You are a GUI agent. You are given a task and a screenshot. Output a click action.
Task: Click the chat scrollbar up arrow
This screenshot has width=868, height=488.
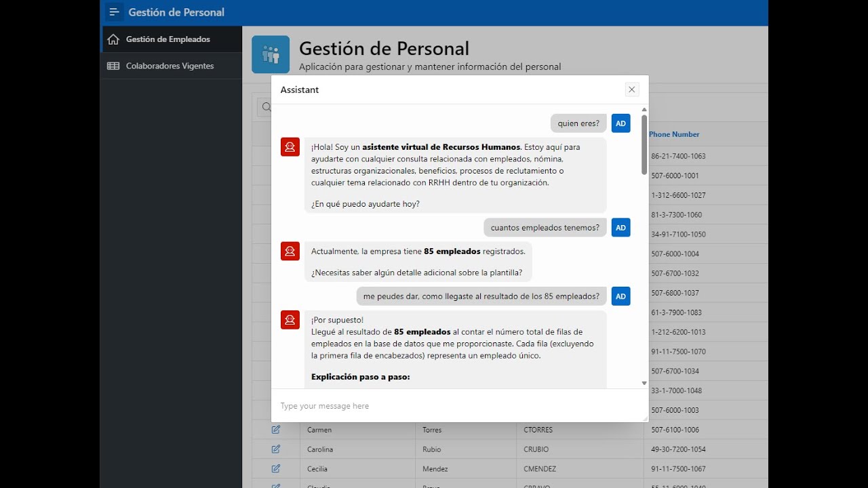pos(644,109)
